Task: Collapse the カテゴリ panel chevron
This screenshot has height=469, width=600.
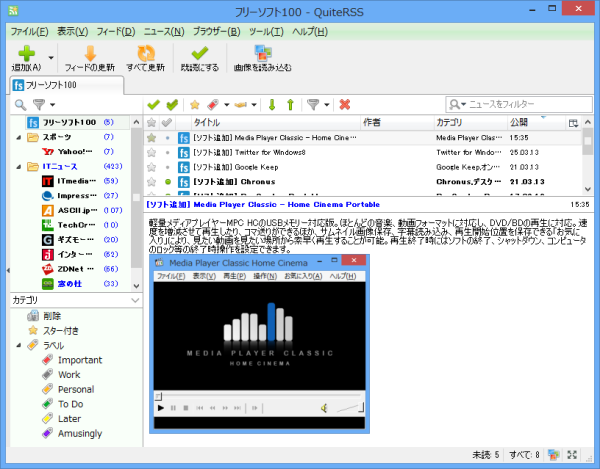Action: [135, 300]
